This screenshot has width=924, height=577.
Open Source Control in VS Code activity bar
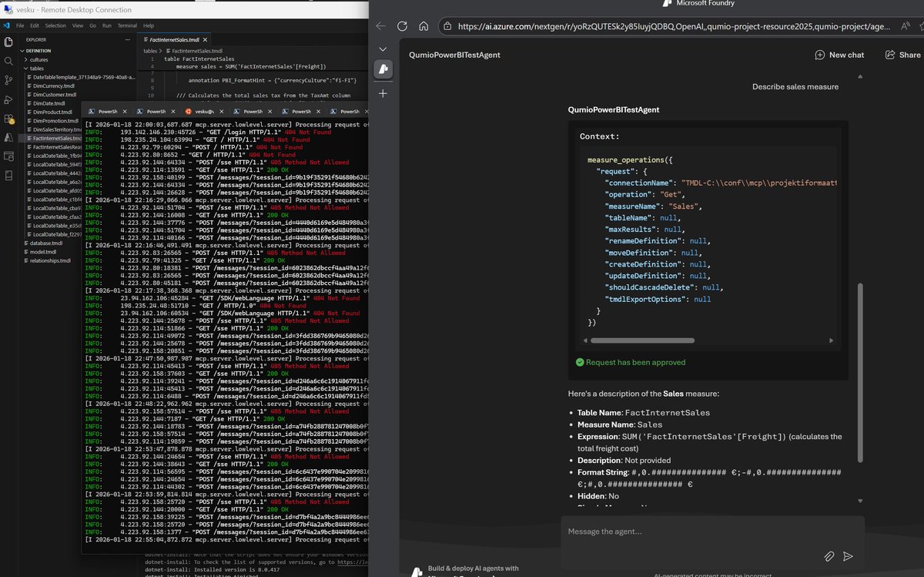pyautogui.click(x=8, y=79)
